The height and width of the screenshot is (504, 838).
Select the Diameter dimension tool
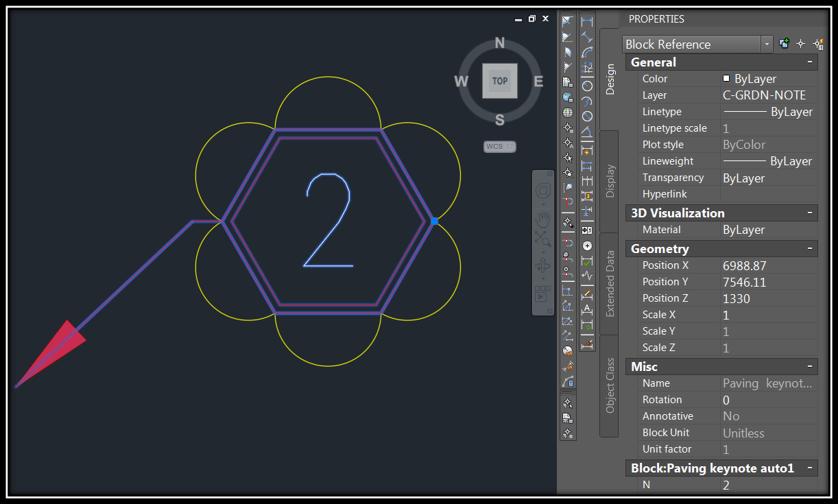point(587,116)
